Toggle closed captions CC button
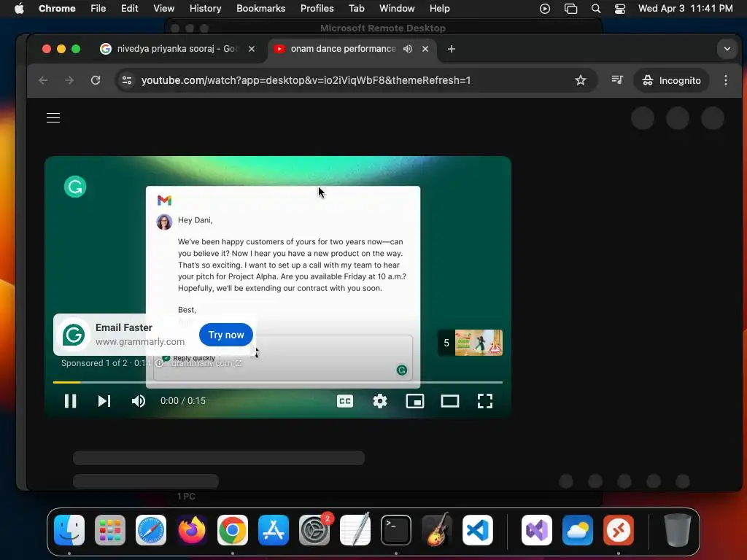Image resolution: width=747 pixels, height=560 pixels. coord(345,401)
